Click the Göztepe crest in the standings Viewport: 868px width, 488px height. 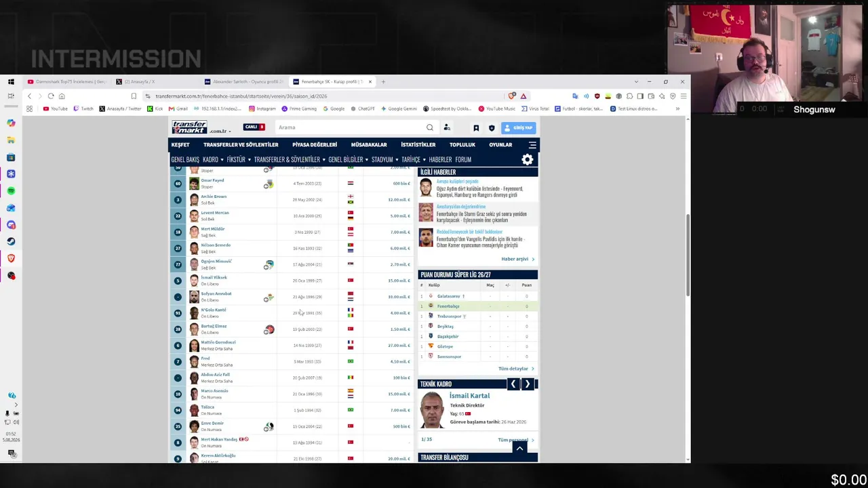tap(430, 346)
